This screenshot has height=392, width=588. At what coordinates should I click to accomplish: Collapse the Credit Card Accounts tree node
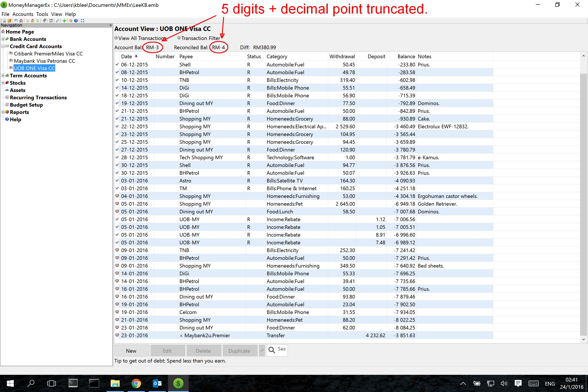click(3, 46)
